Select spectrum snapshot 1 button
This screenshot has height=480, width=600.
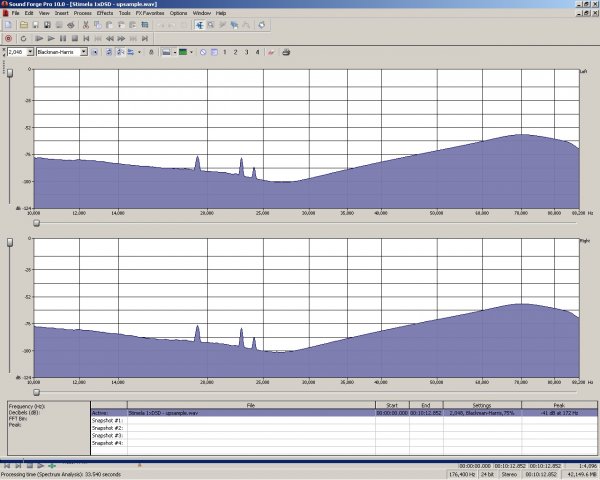point(224,51)
